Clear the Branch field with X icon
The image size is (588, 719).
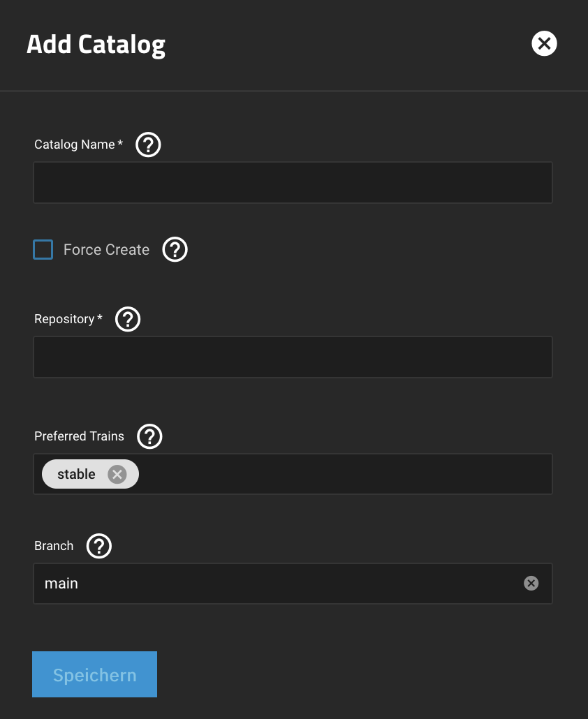click(531, 584)
